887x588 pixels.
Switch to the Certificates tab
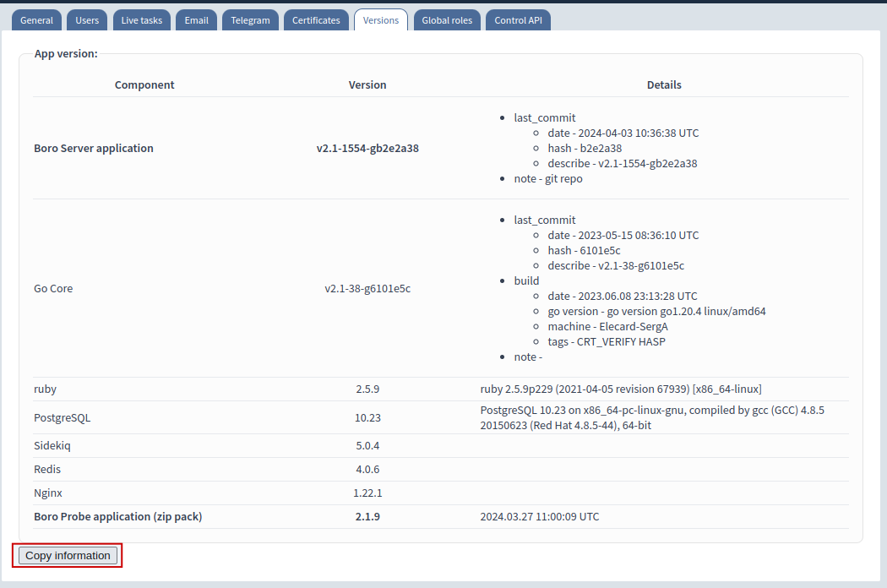coord(316,20)
